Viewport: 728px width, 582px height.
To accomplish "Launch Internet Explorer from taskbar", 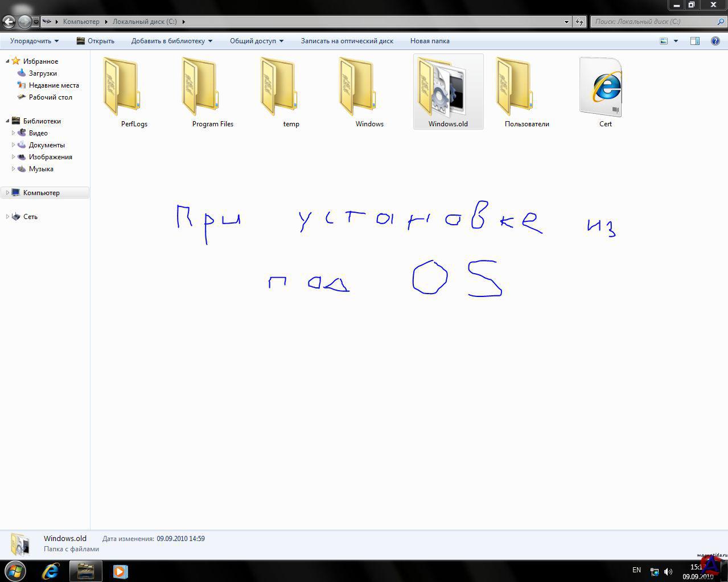I will coord(51,571).
